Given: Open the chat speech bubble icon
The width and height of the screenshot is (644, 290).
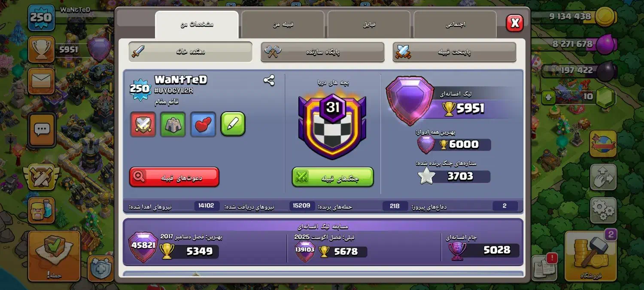Looking at the screenshot, I should [x=42, y=129].
